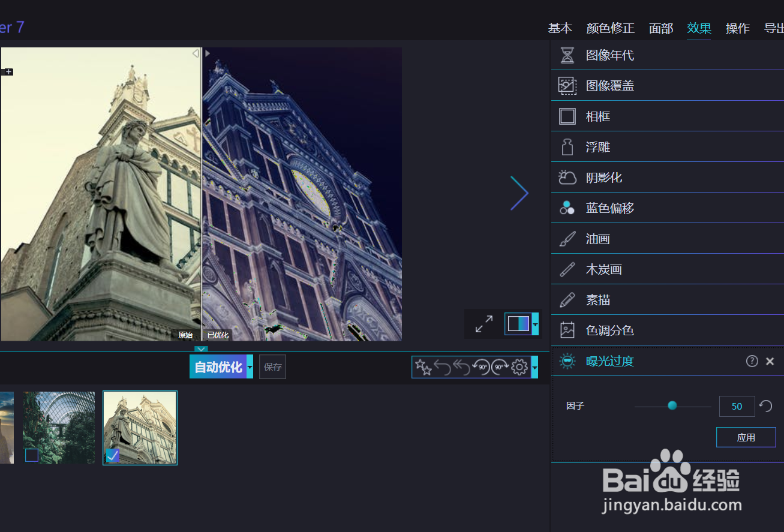Switch to the 面部 tab

[661, 28]
